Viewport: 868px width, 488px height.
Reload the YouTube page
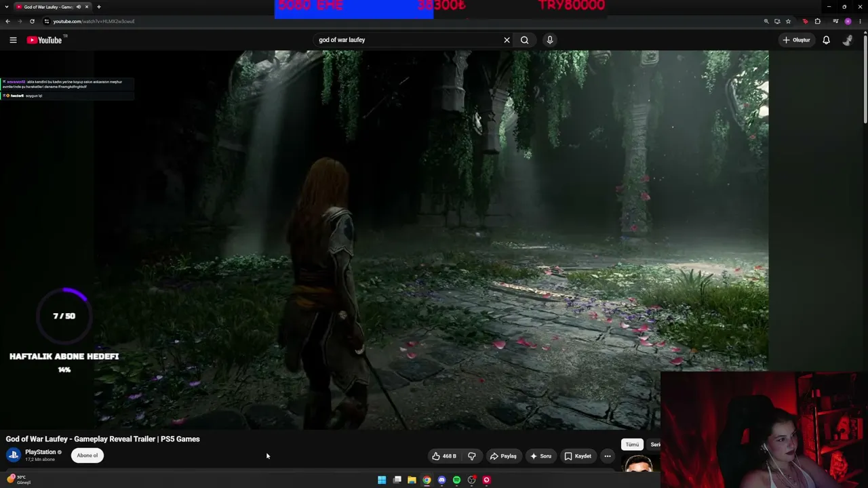(32, 21)
